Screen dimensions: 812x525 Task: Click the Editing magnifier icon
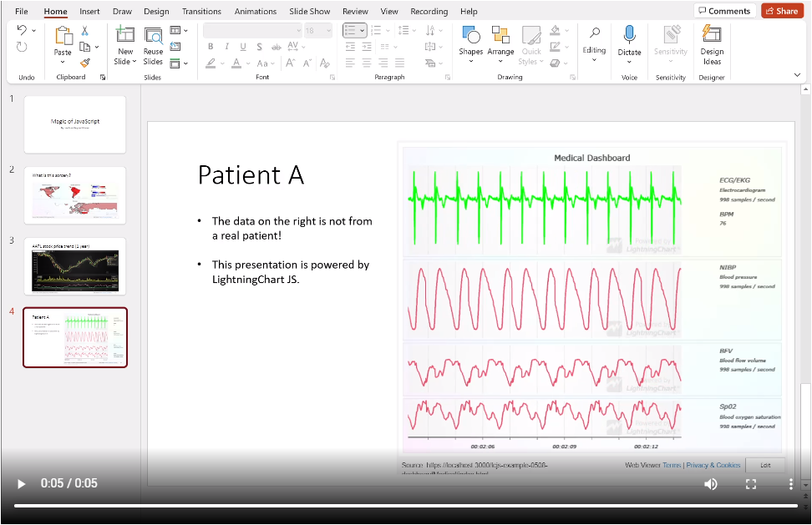click(595, 33)
